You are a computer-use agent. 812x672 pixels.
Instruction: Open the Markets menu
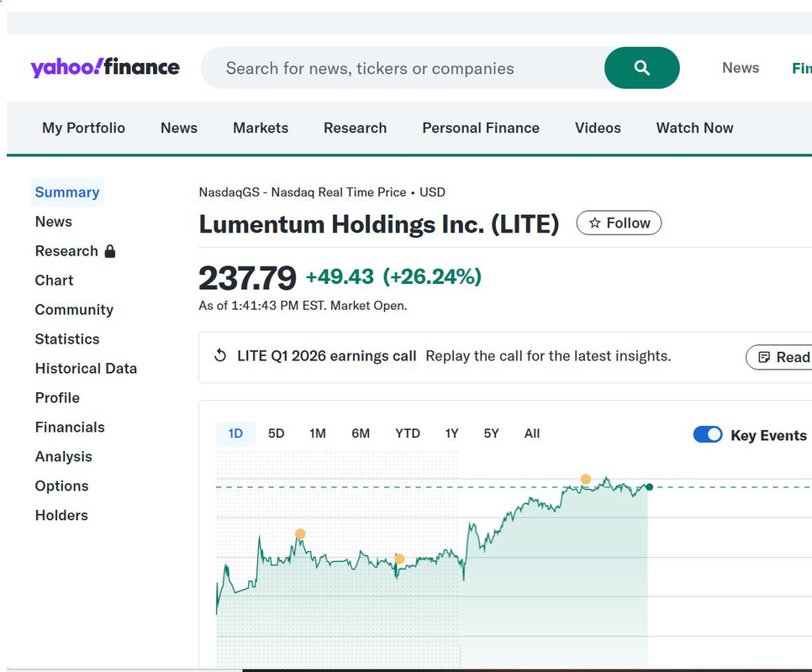click(x=261, y=128)
